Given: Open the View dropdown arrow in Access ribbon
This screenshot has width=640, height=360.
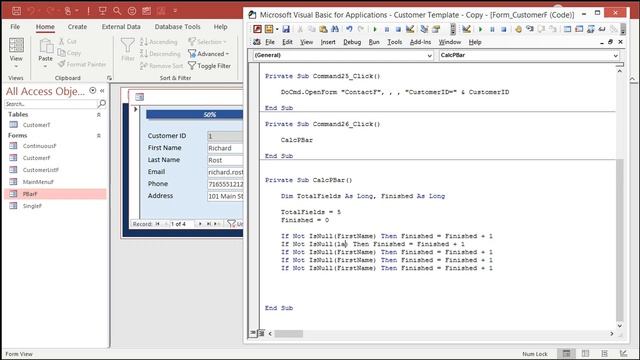Looking at the screenshot, I should coord(16,66).
